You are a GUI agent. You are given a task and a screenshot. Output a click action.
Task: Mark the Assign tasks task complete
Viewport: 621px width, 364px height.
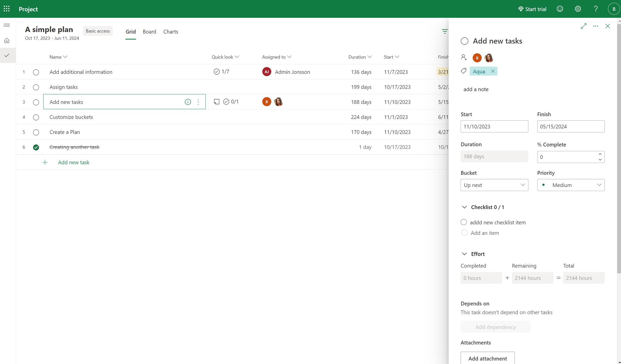point(36,87)
